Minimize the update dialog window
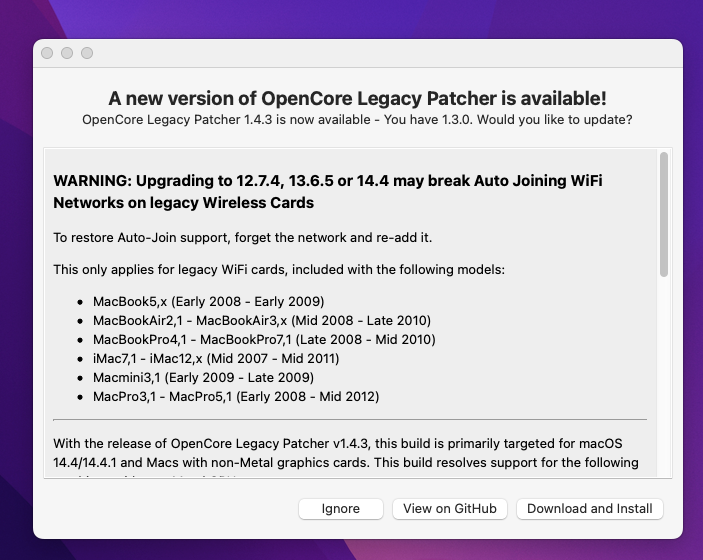This screenshot has width=703, height=560. [x=67, y=53]
